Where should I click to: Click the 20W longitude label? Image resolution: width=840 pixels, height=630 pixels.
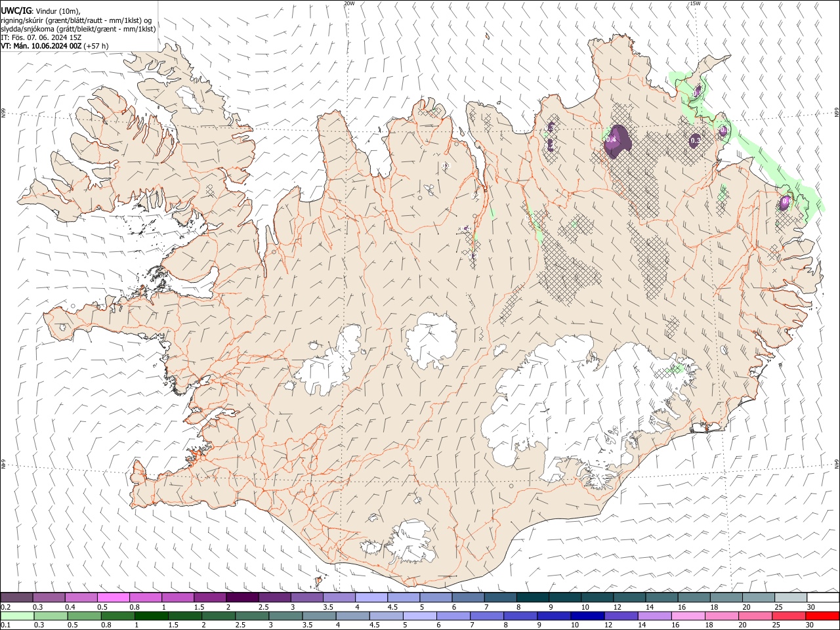click(x=349, y=3)
